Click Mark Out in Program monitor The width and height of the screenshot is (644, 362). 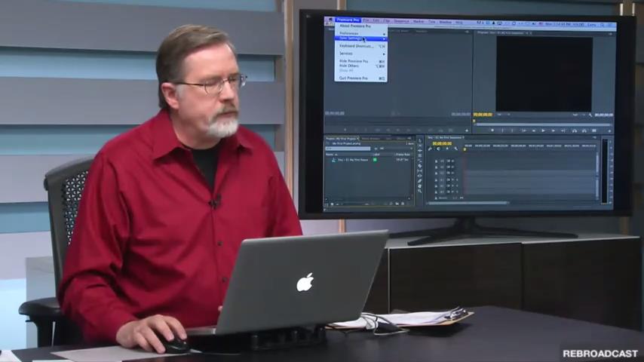pos(512,130)
